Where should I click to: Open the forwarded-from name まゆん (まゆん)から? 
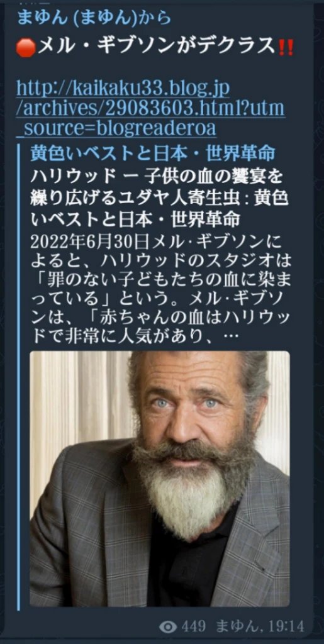click(x=94, y=19)
